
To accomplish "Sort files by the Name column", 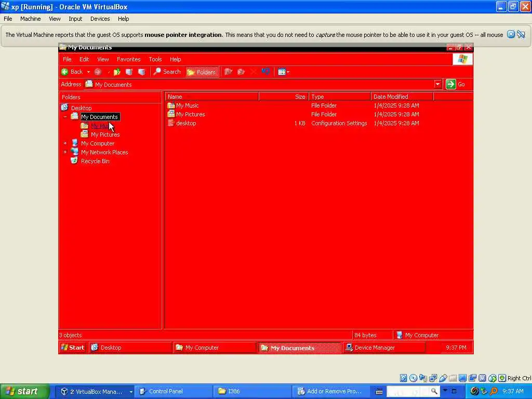I will point(212,97).
